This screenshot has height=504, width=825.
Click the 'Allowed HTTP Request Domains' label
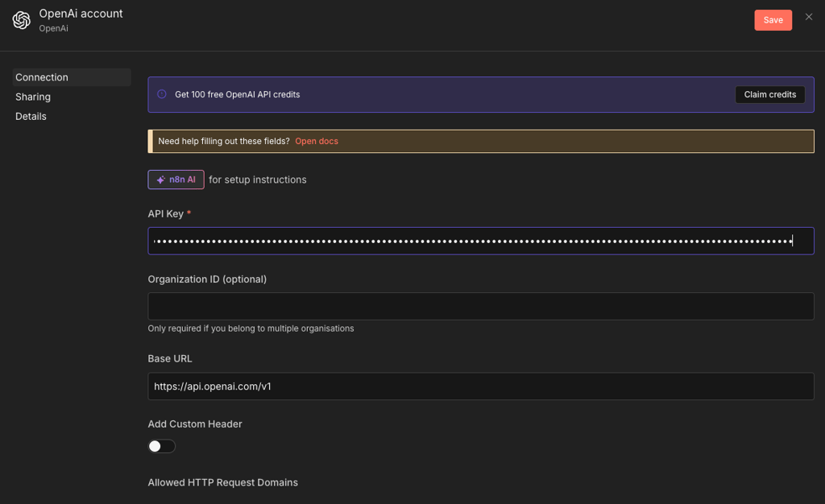click(223, 482)
